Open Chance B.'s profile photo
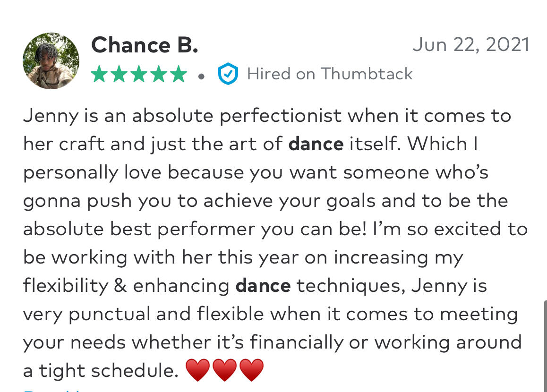Viewport: 547px width, 392px height. pyautogui.click(x=51, y=61)
